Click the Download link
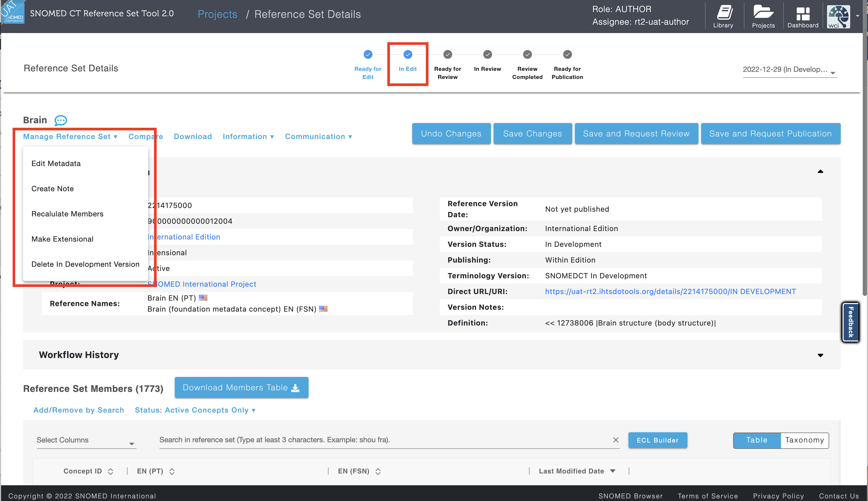This screenshot has width=868, height=501. [x=193, y=137]
